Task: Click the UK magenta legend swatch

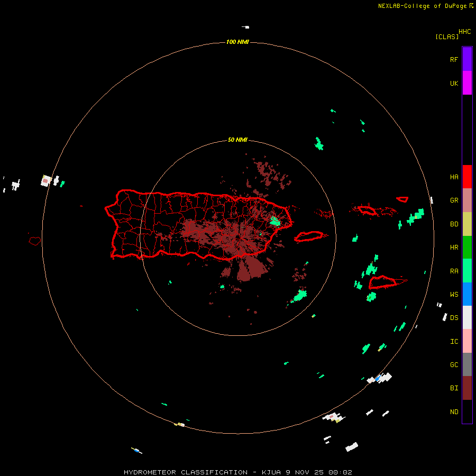Action: [467, 83]
